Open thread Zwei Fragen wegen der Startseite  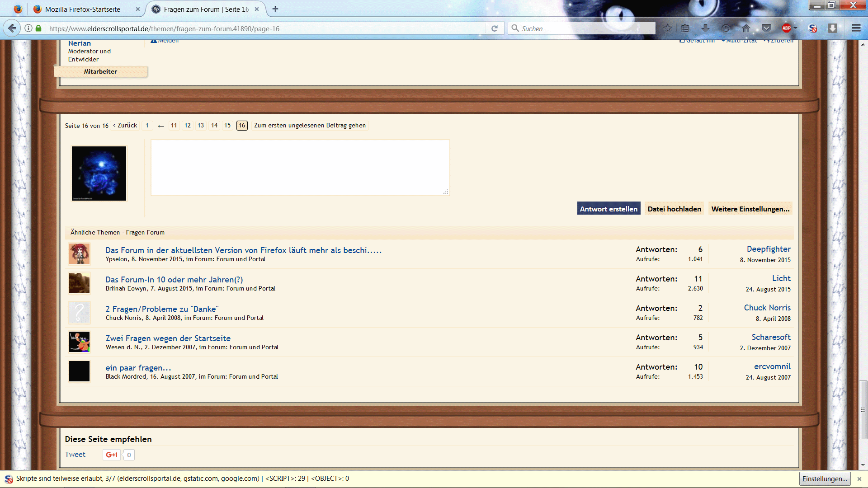click(168, 338)
